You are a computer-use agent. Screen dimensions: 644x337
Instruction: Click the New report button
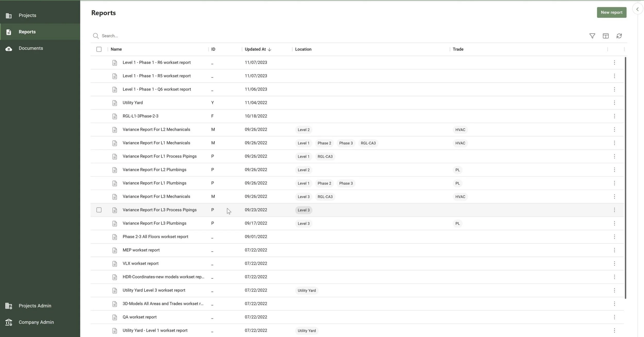point(612,12)
